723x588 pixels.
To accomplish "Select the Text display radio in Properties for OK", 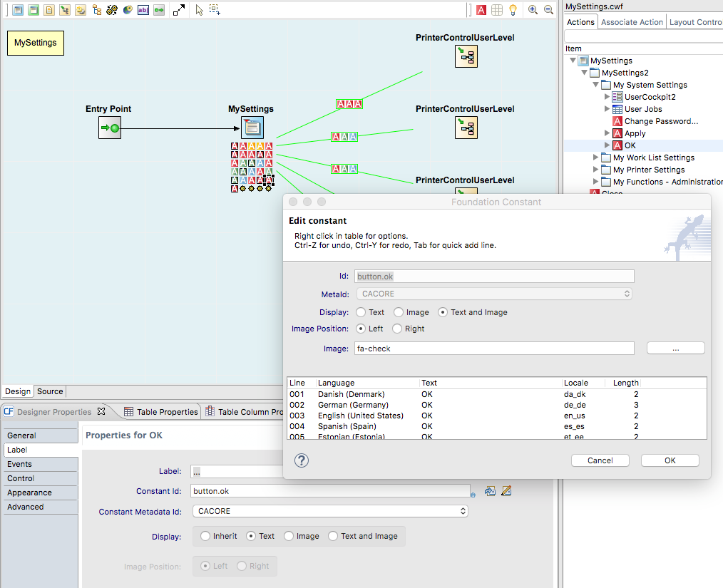I will [x=251, y=536].
